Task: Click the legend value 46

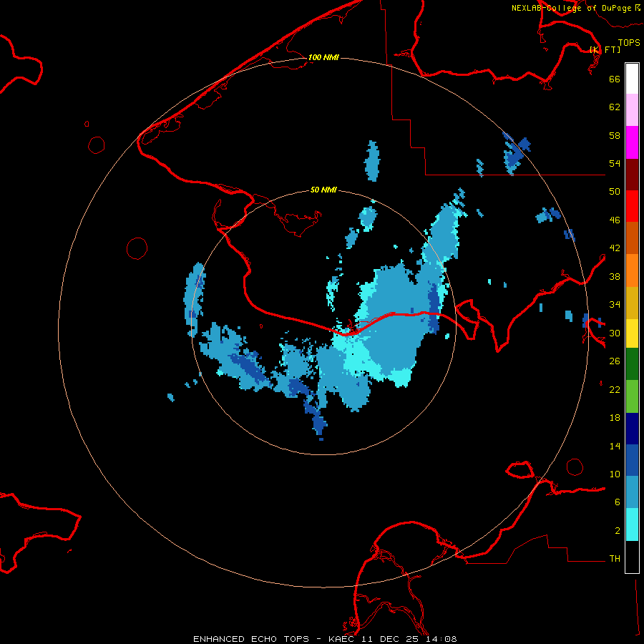Action: [615, 220]
